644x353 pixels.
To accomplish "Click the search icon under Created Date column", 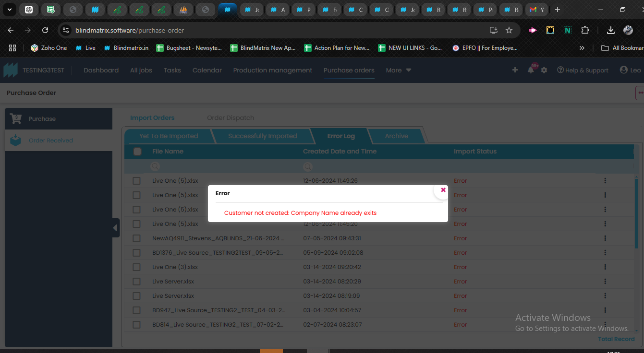I will (x=307, y=166).
